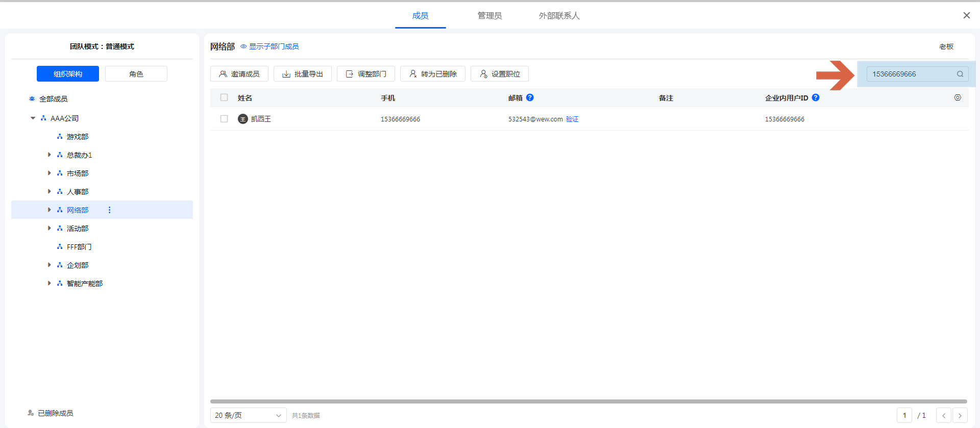Image resolution: width=980 pixels, height=428 pixels.
Task: Check the box for 凯西王
Action: click(224, 119)
